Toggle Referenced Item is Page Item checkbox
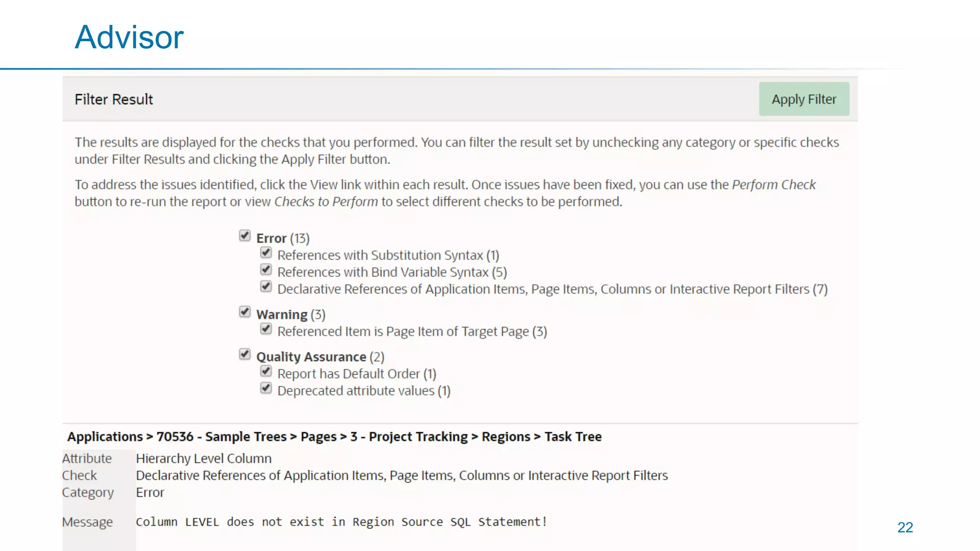 266,329
